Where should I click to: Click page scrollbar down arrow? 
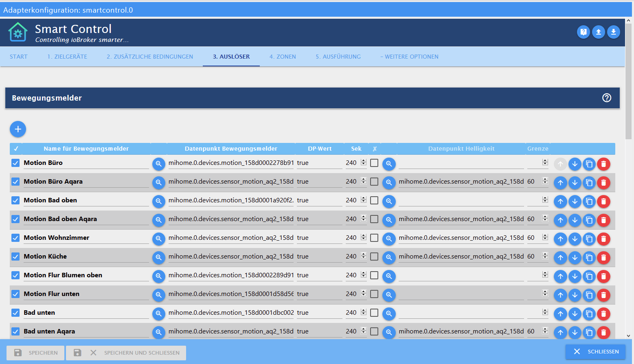(629, 336)
